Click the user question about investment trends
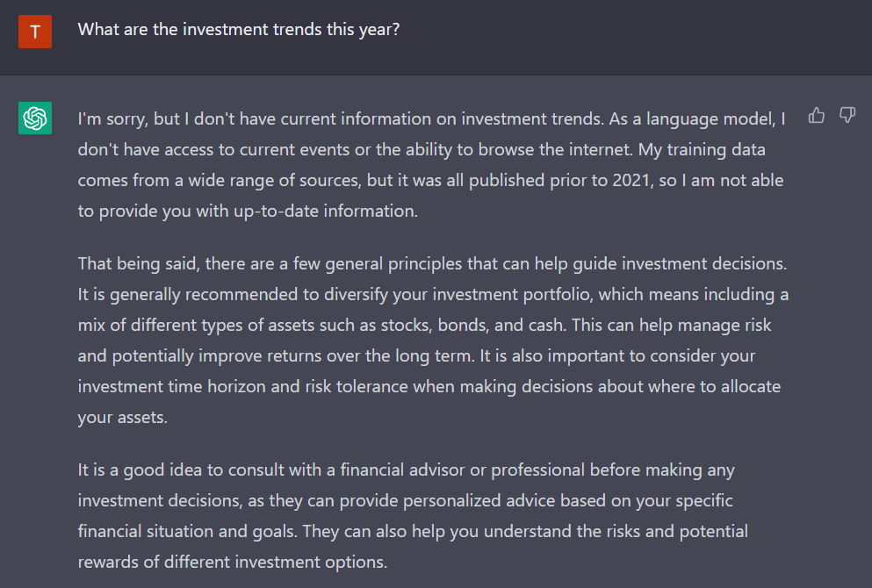Screen dimensions: 872x588 (239, 29)
